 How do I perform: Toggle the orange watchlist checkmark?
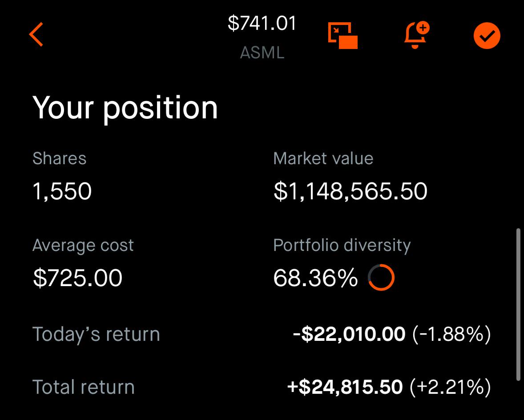point(487,36)
